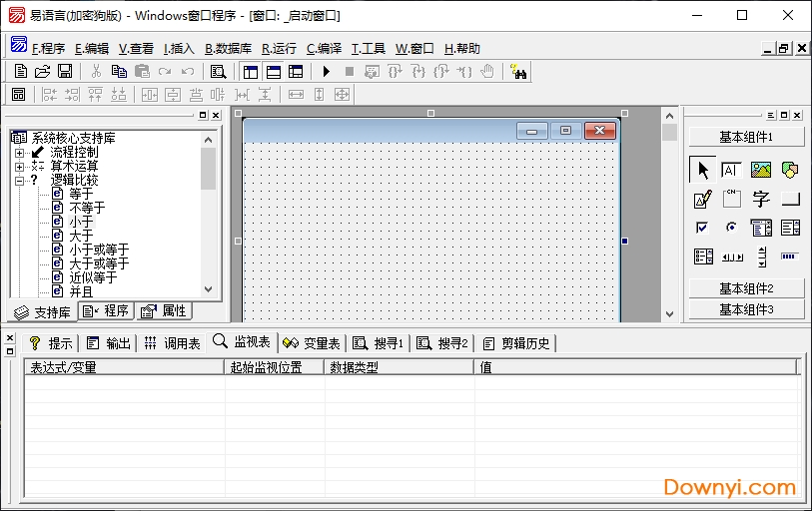Select the checkbox component icon

702,228
